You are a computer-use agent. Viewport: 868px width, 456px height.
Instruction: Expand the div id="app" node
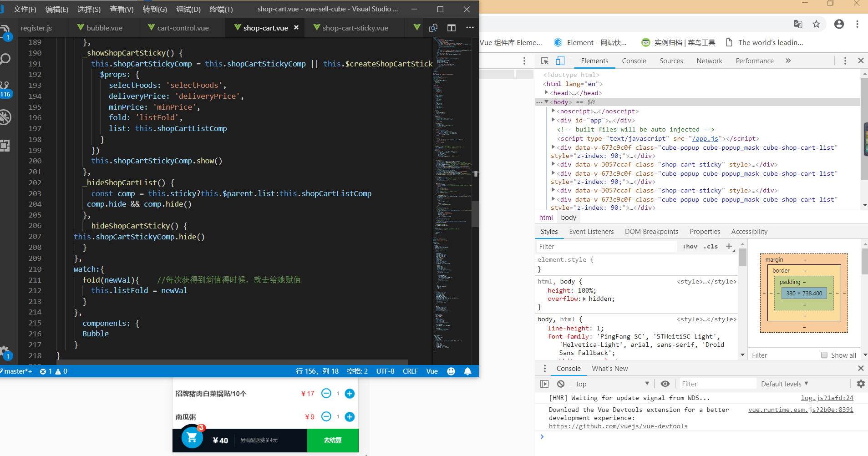[x=553, y=120]
